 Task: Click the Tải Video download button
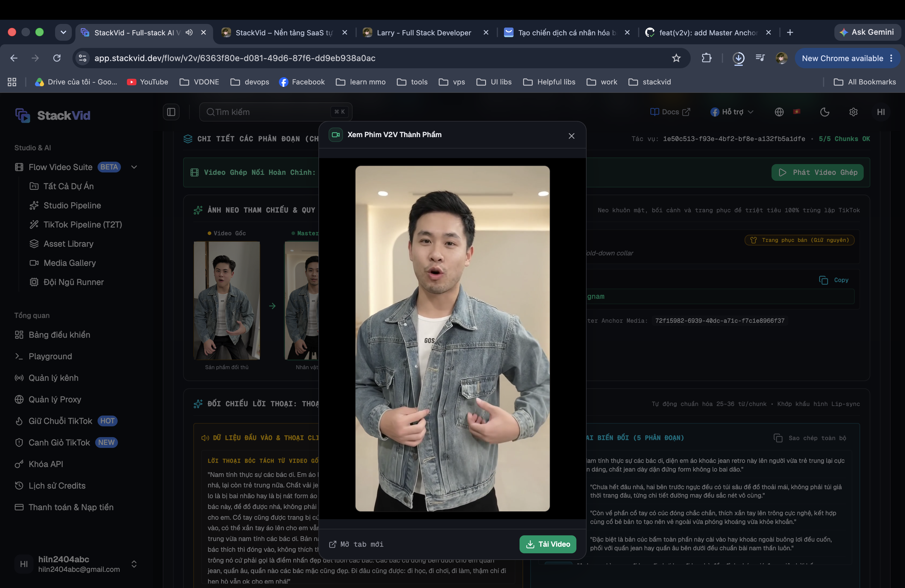(x=548, y=544)
